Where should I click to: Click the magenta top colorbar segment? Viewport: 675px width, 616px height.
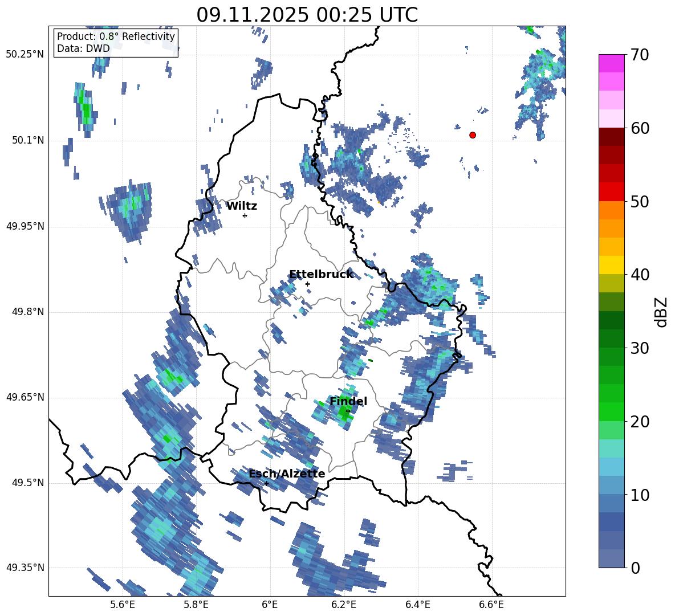pyautogui.click(x=611, y=63)
